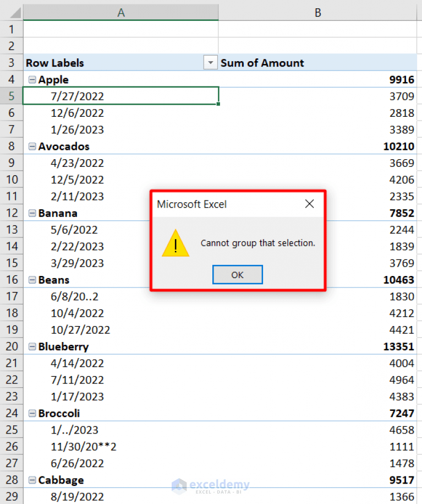Select Broccoli total 7247
422x504 pixels.
point(317,413)
